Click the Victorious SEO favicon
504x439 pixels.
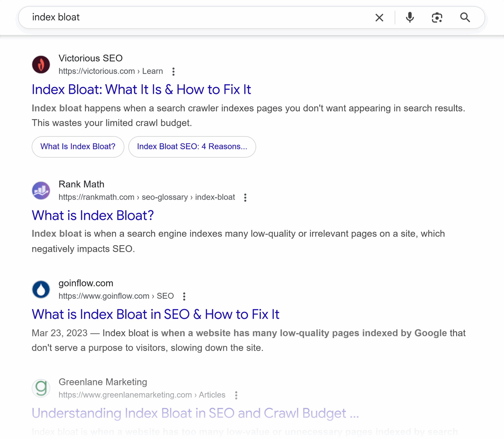click(41, 65)
